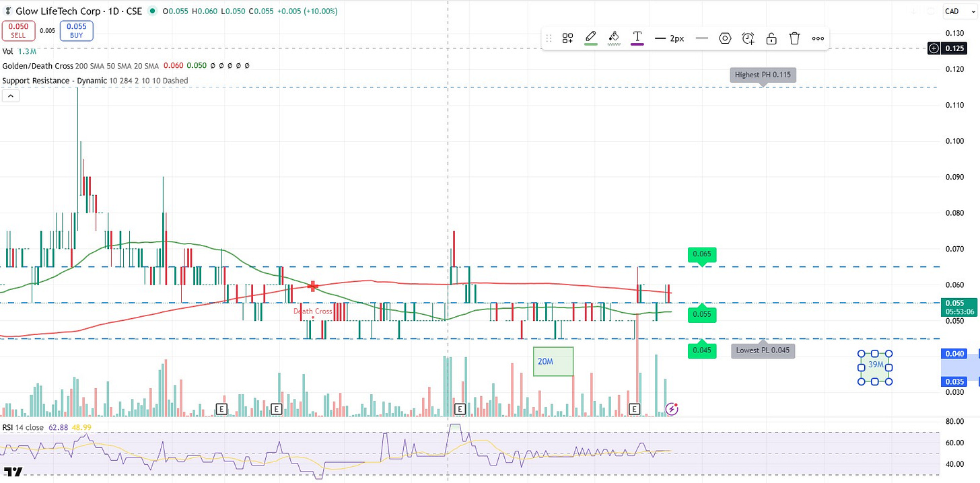
Task: Click the 0.130 price axis label
Action: pyautogui.click(x=955, y=33)
